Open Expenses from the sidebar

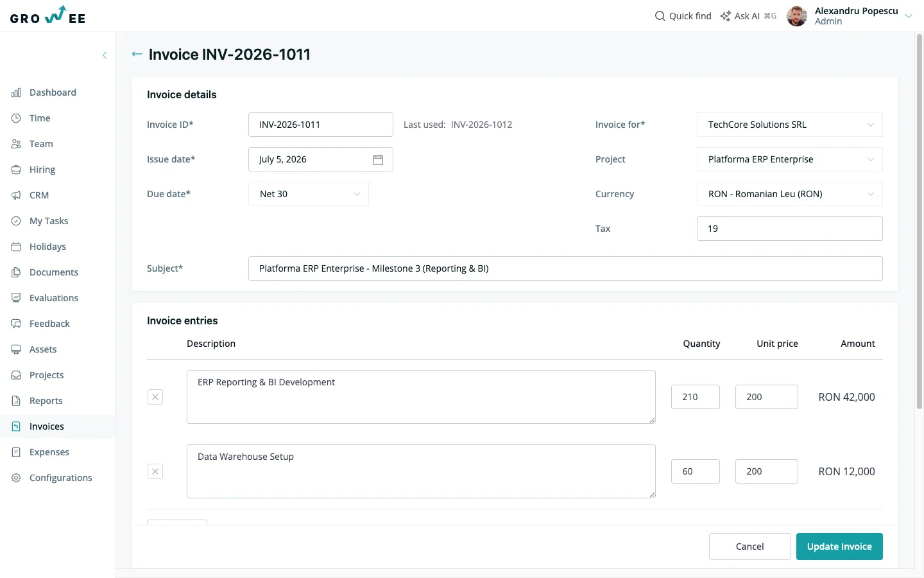58,452
